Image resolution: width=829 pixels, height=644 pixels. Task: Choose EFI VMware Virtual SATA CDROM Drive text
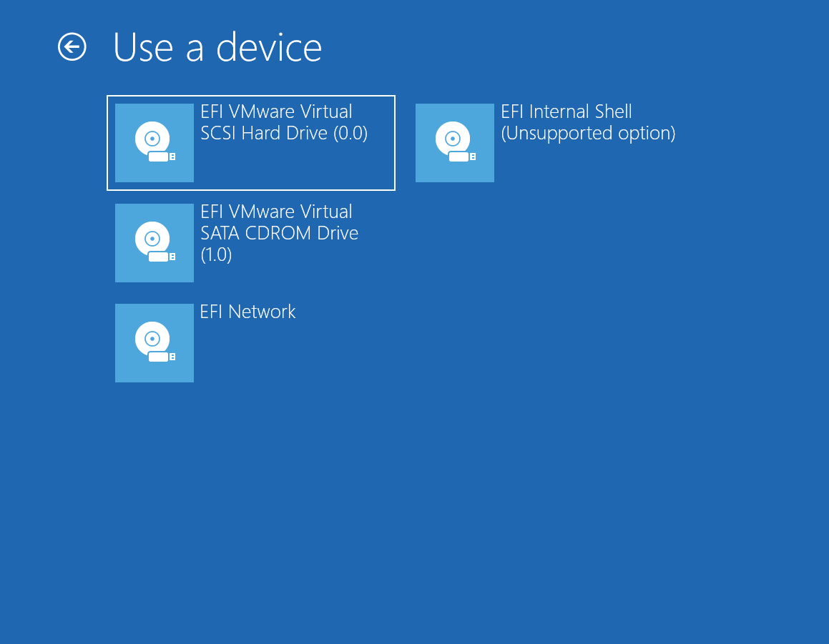[279, 233]
